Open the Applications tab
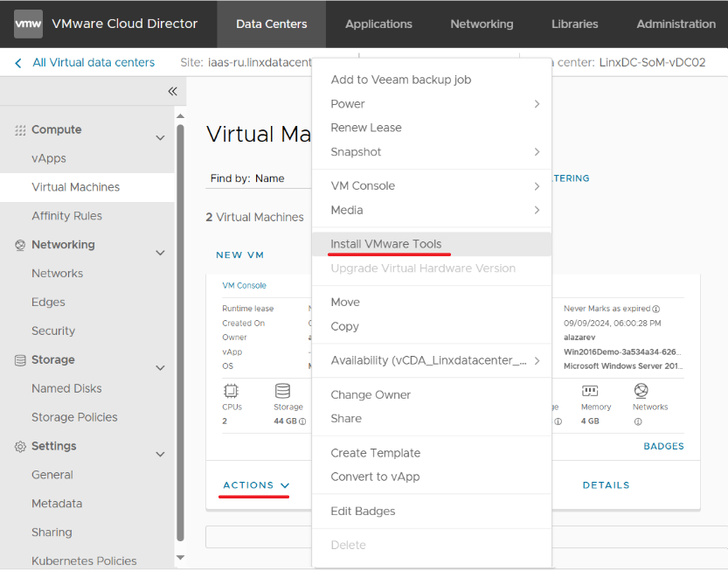The width and height of the screenshot is (728, 571). (x=379, y=24)
